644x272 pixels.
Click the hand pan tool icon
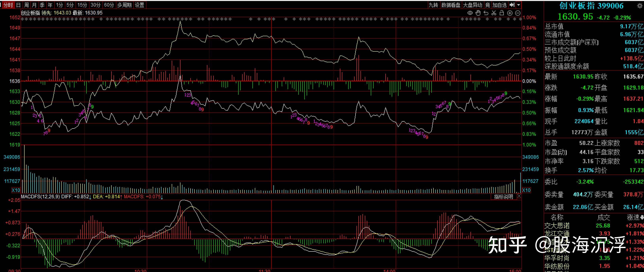[478, 13]
